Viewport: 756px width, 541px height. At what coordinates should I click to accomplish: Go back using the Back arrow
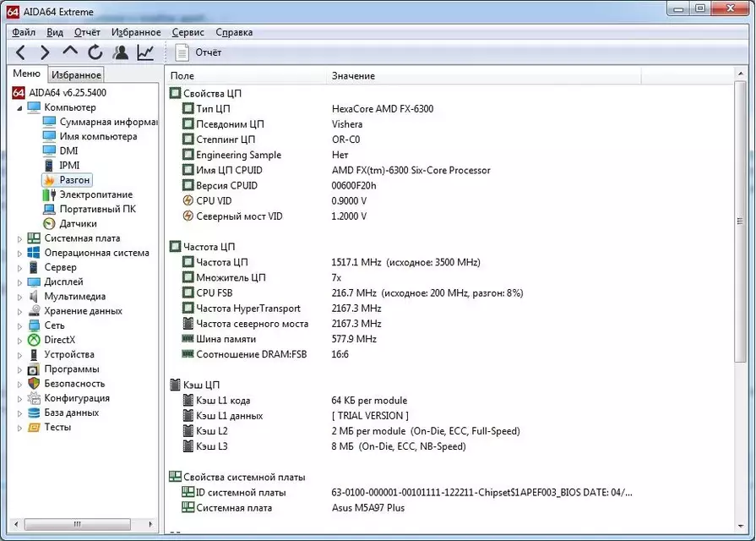[x=20, y=52]
